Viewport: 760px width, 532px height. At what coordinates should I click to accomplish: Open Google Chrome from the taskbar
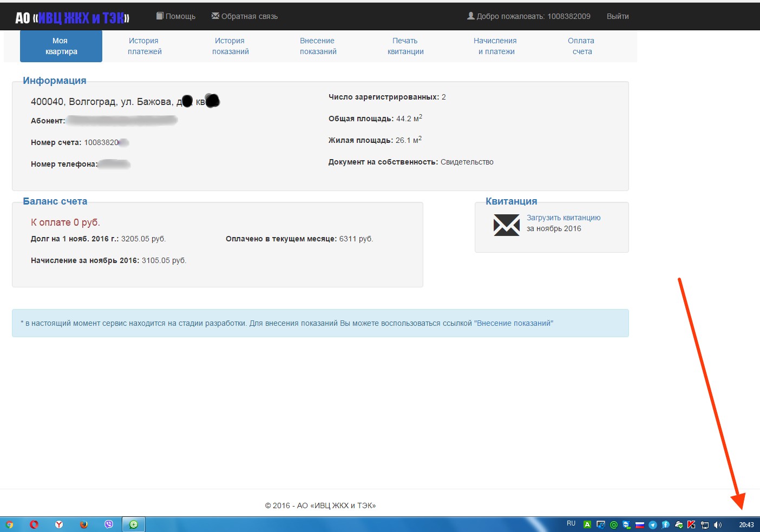pos(9,524)
